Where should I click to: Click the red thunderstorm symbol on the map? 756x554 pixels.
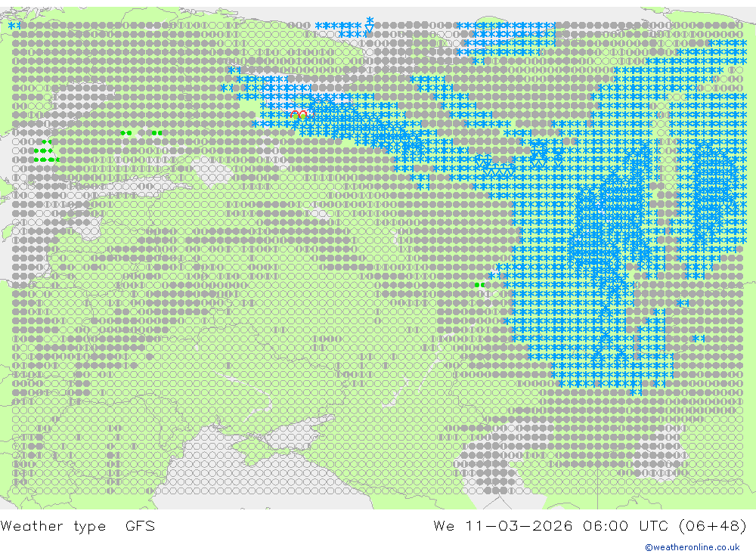[299, 115]
